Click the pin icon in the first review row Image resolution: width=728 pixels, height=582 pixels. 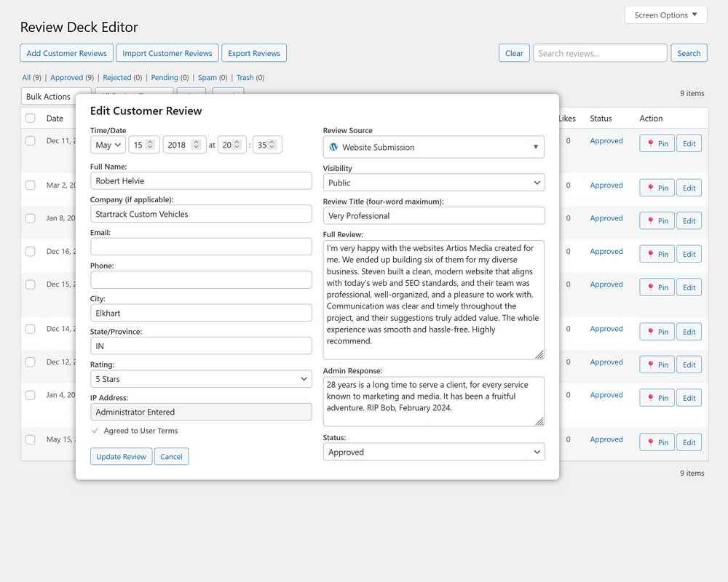pyautogui.click(x=652, y=144)
